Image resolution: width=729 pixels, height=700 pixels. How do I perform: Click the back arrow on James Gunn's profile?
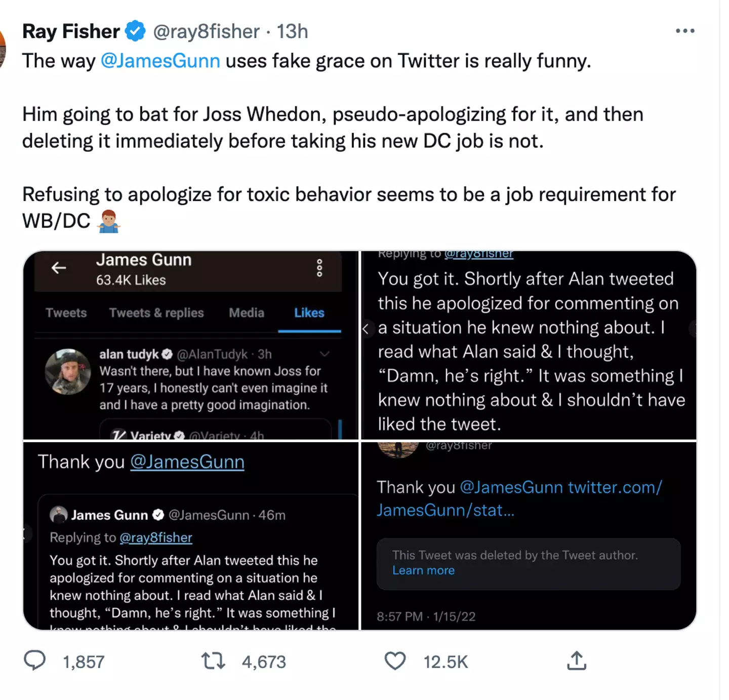59,268
